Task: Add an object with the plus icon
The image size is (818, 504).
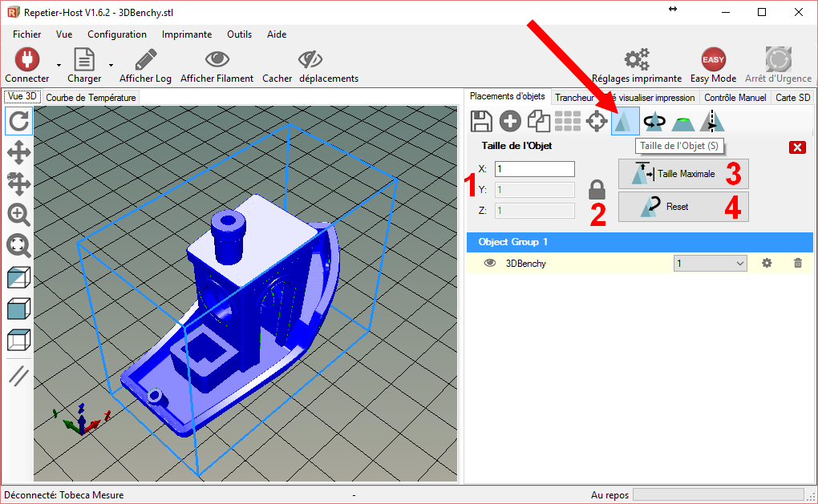Action: pyautogui.click(x=510, y=121)
